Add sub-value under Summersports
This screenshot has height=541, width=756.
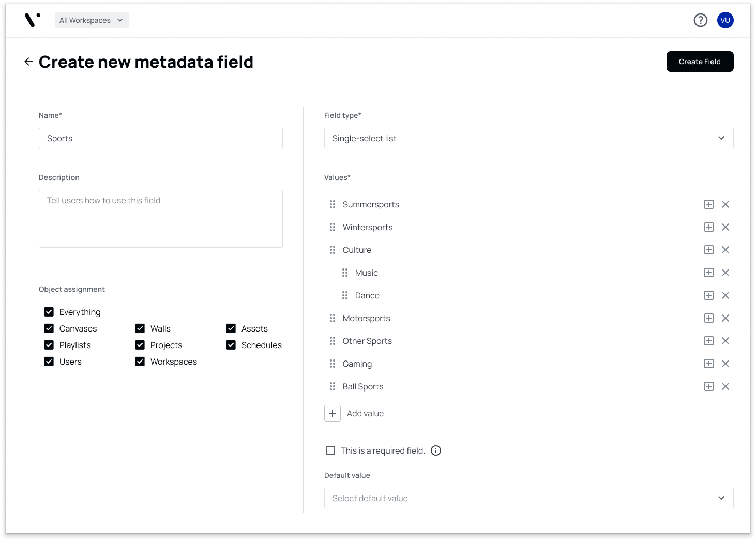pos(709,204)
